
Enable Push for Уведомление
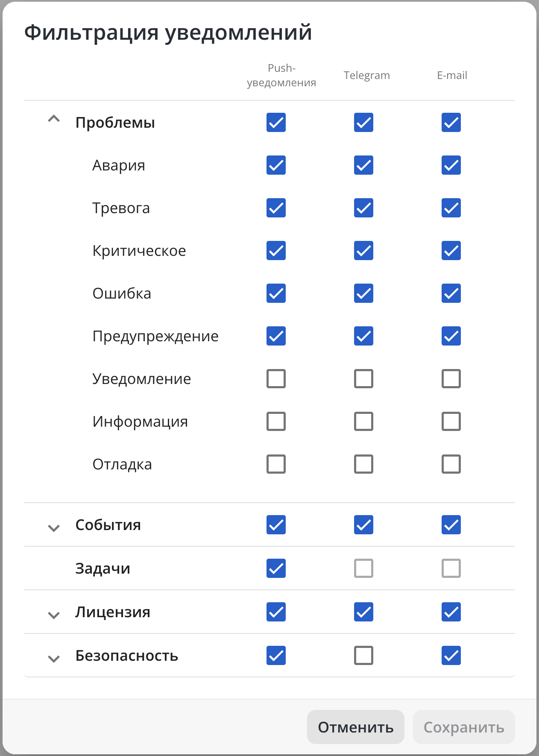276,379
